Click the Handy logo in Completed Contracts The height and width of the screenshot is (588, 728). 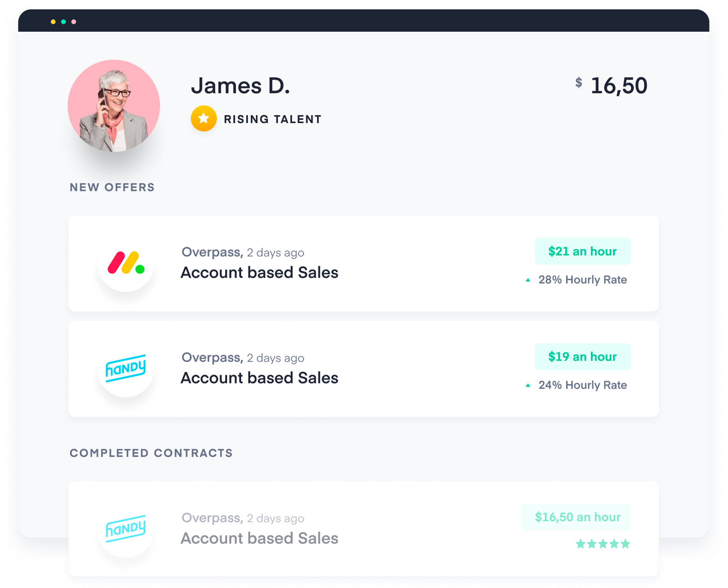[126, 529]
